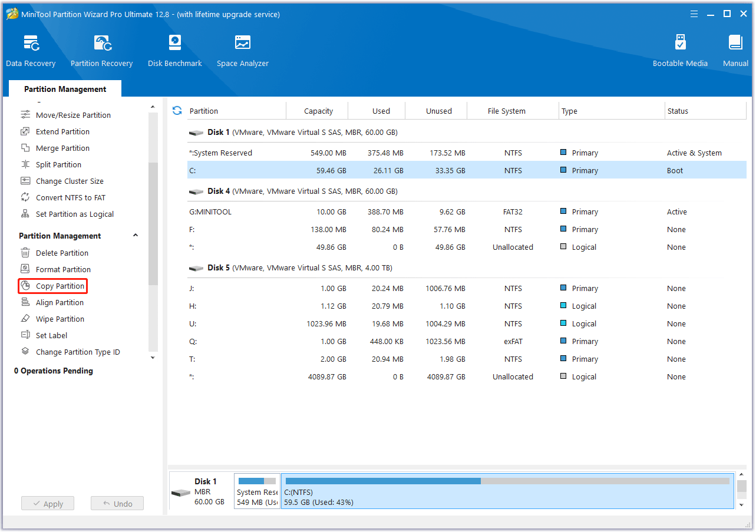Select T: partition row
The height and width of the screenshot is (532, 756).
(x=467, y=359)
